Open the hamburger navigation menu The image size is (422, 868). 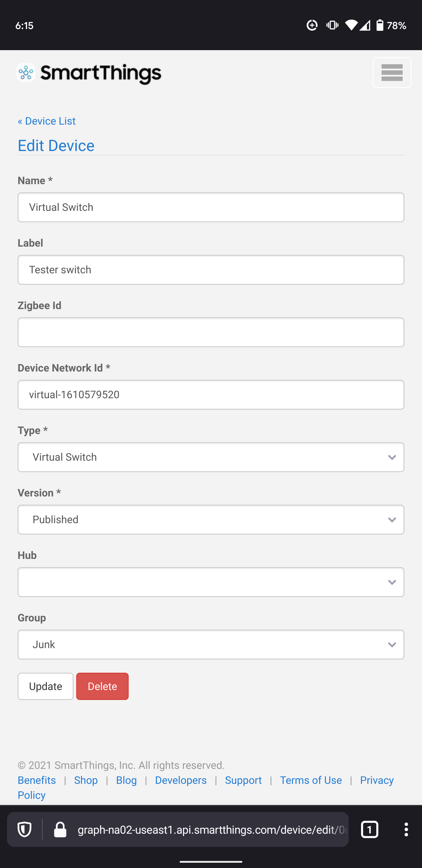coord(392,73)
